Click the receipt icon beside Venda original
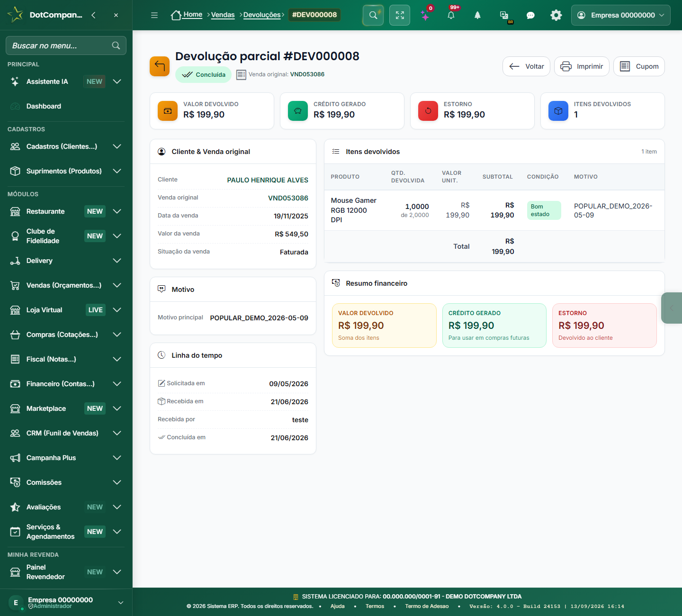682x616 pixels. tap(241, 74)
